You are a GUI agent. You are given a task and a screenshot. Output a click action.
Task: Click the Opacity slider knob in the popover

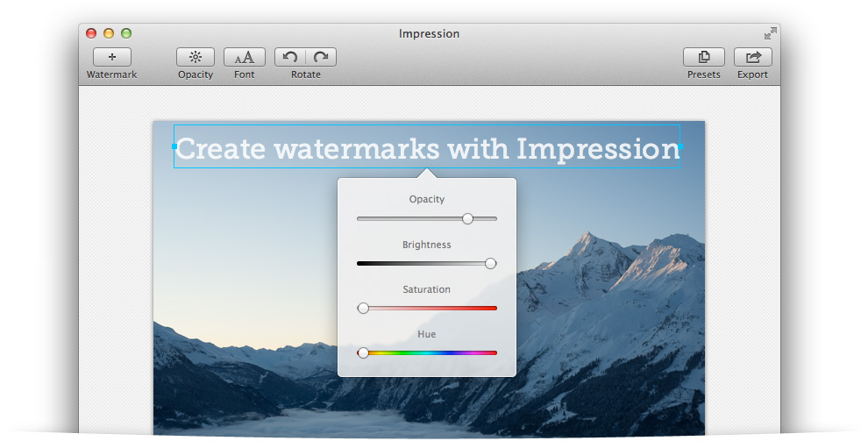[467, 218]
